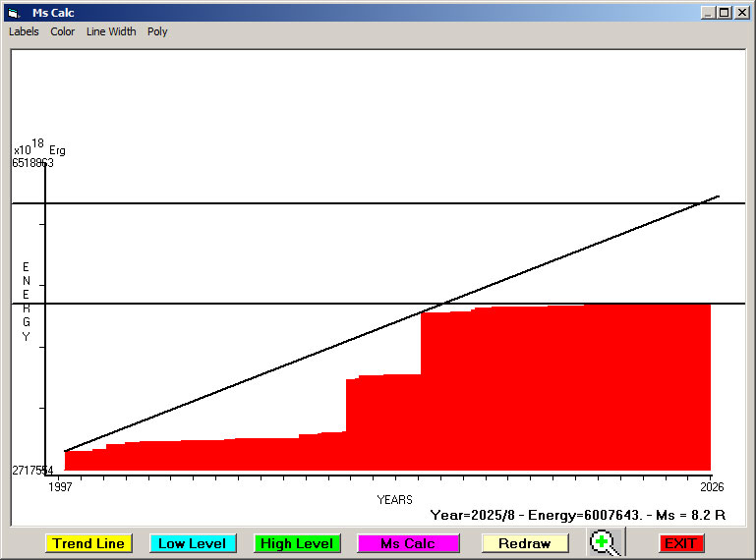756x560 pixels.
Task: Maximize the Ms Calc window
Action: (725, 13)
